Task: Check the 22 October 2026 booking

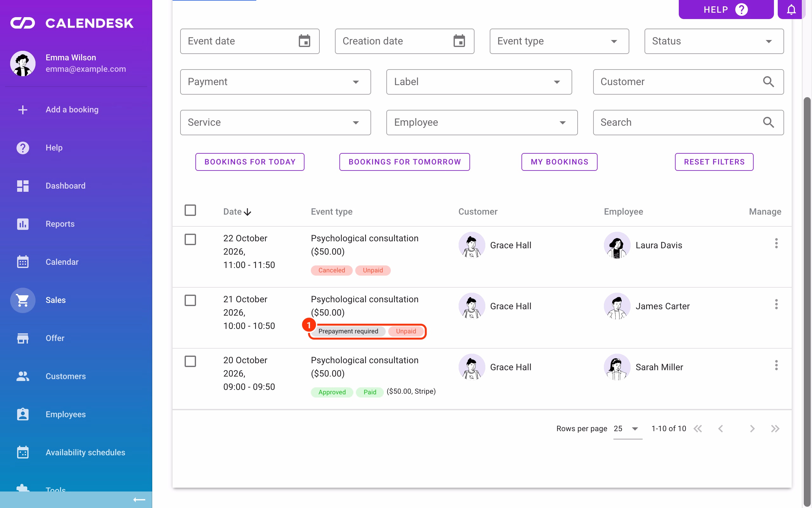Action: (x=190, y=239)
